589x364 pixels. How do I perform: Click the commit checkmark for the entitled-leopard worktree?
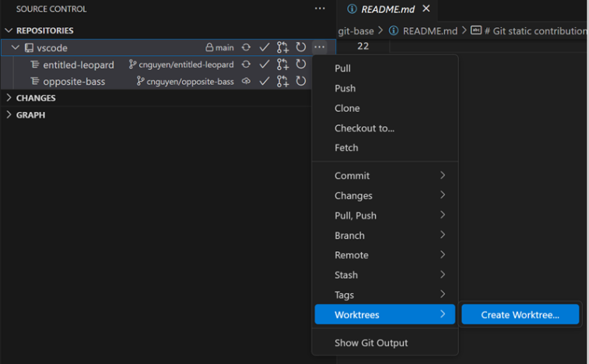tap(265, 65)
